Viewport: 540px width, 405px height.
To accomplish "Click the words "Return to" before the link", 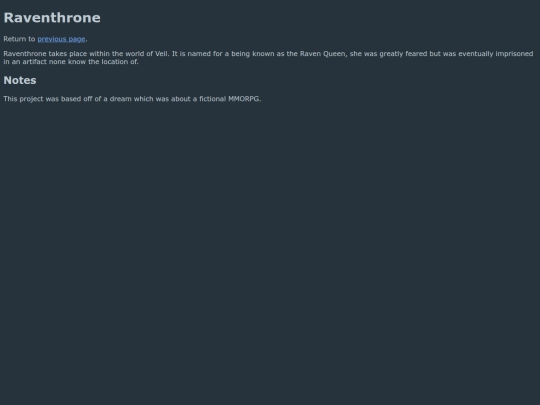I will (19, 39).
